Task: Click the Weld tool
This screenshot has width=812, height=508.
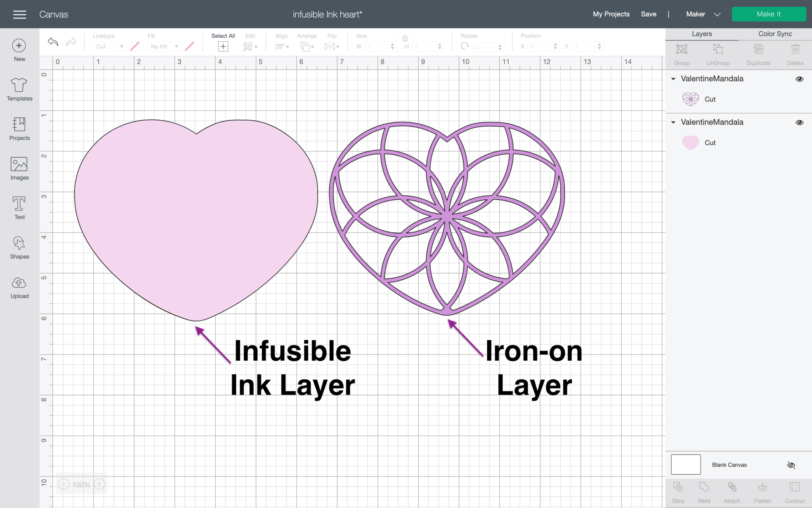Action: point(704,491)
